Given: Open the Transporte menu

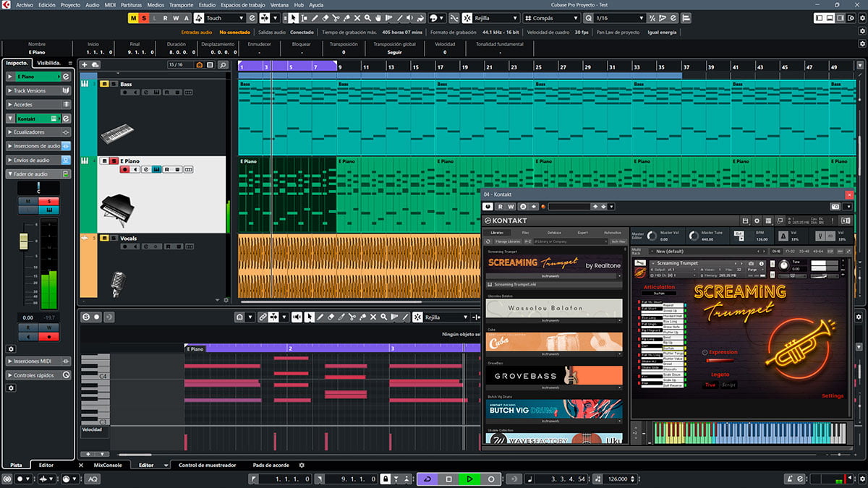Looking at the screenshot, I should (x=181, y=4).
